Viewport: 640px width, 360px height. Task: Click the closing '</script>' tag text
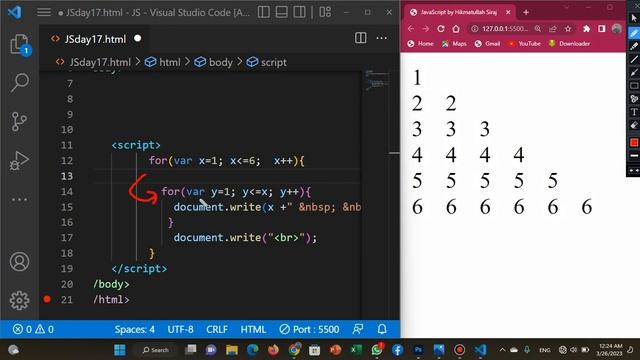tap(139, 269)
